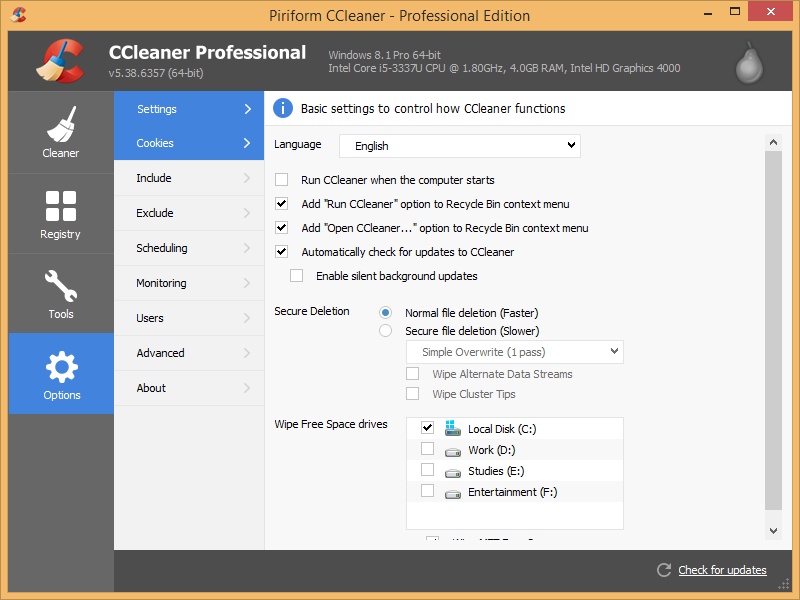800x600 pixels.
Task: Enable Run CCleaner when the computer starts
Action: 282,180
